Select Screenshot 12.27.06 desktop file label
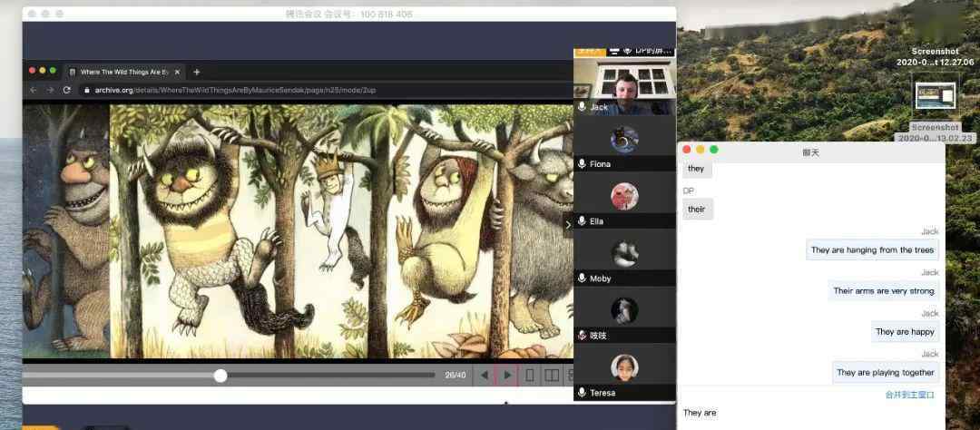This screenshot has height=430, width=980. pyautogui.click(x=935, y=57)
